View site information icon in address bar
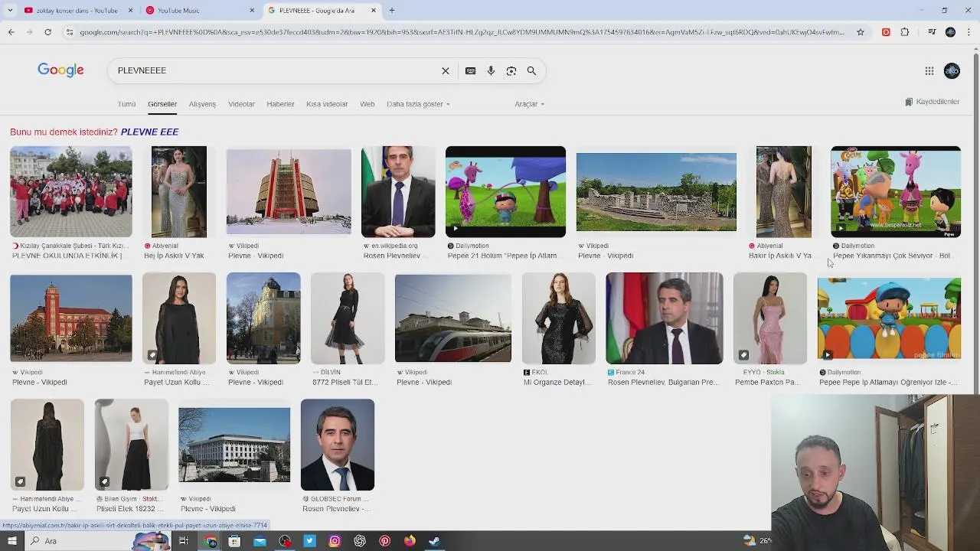 [69, 32]
